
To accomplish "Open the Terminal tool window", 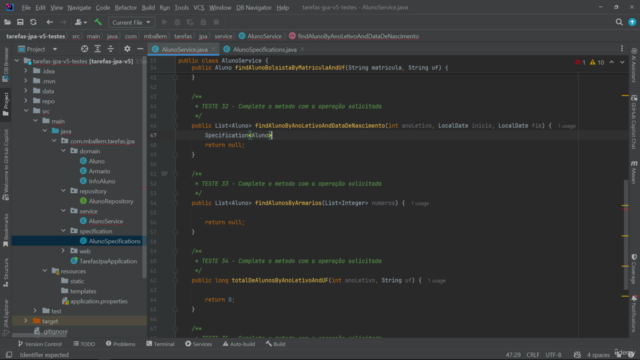I will [160, 344].
